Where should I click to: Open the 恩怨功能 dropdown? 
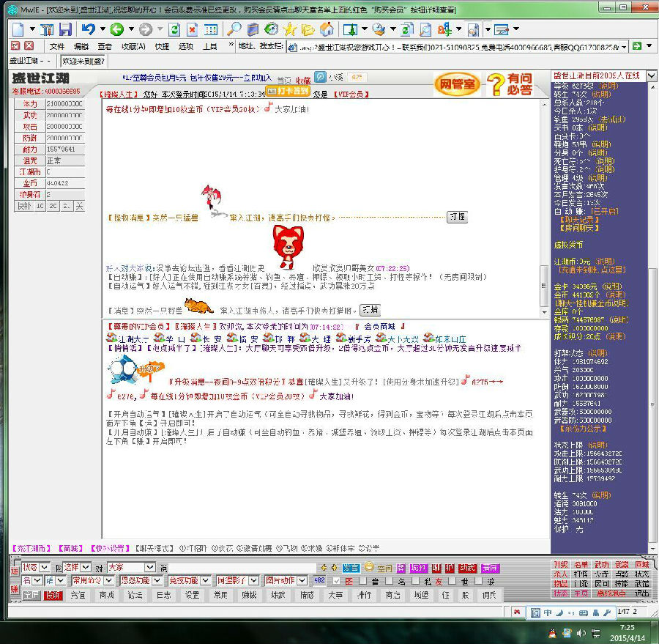[141, 580]
